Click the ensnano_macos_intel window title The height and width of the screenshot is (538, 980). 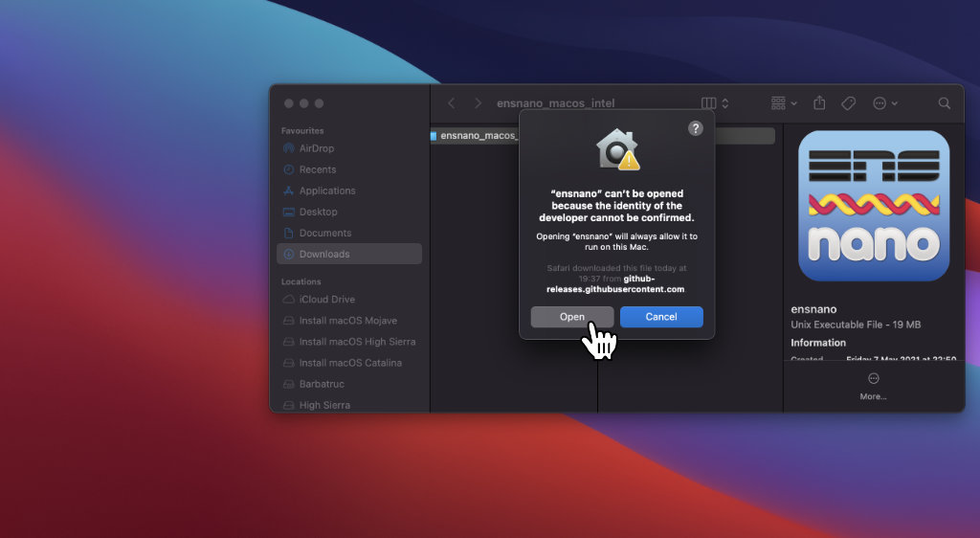[x=556, y=103]
